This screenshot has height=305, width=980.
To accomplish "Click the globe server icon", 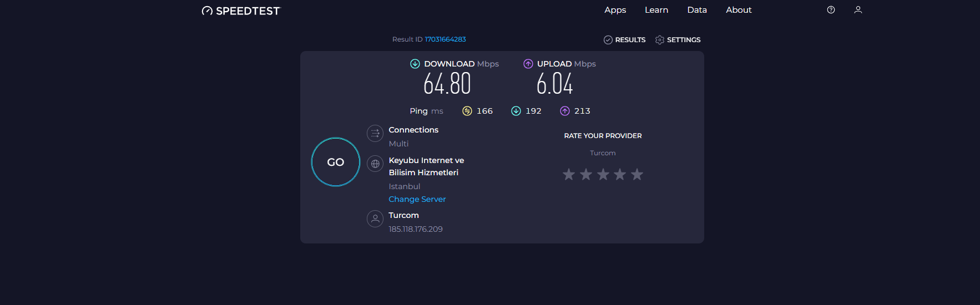I will 375,164.
